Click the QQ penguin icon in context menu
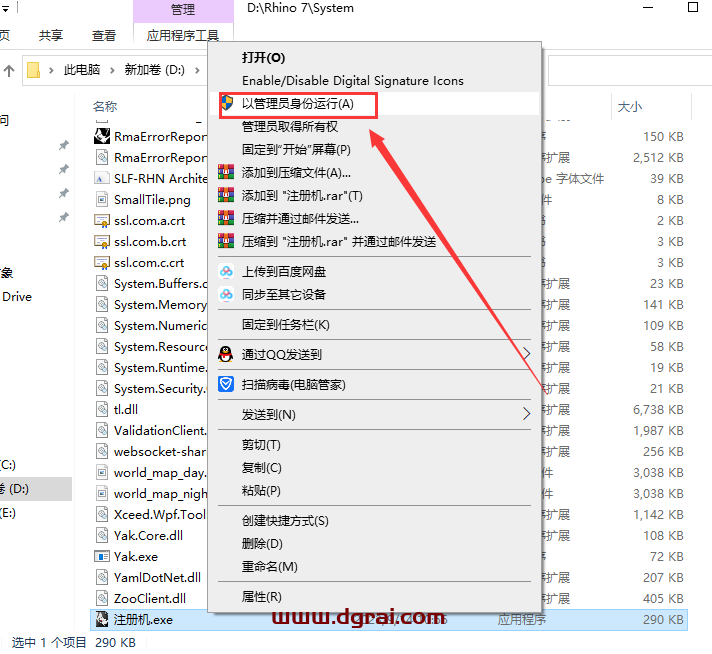The height and width of the screenshot is (654, 712). 226,354
